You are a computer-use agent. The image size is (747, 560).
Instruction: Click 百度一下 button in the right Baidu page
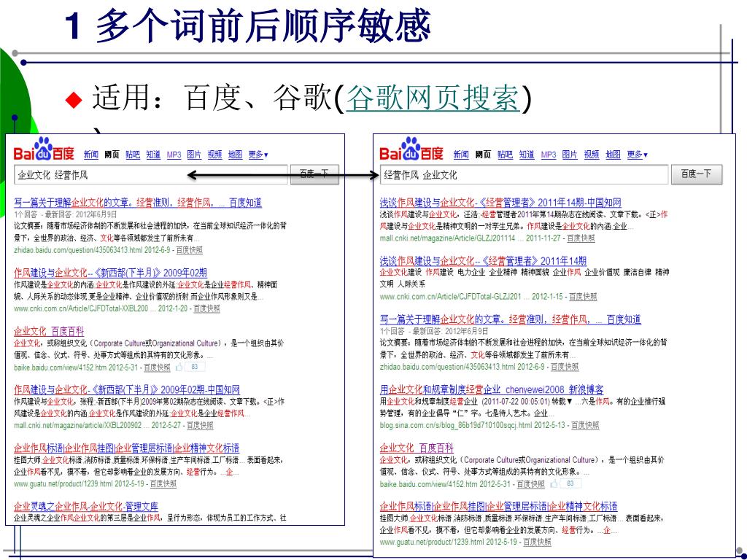697,174
